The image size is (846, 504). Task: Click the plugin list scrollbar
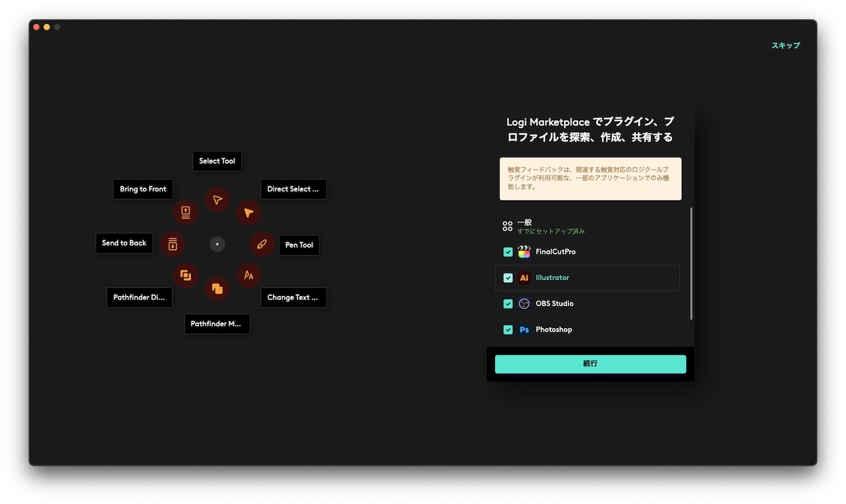pyautogui.click(x=691, y=264)
